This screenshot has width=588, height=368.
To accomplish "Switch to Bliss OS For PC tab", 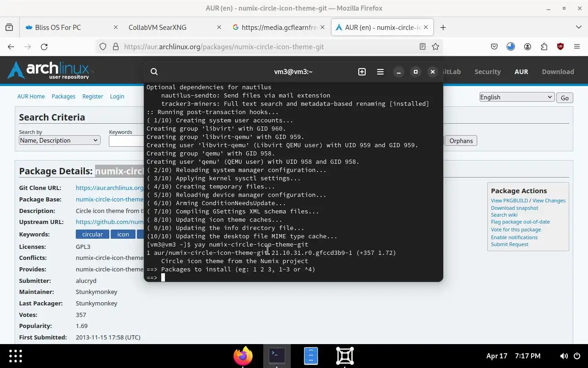I will tap(58, 28).
